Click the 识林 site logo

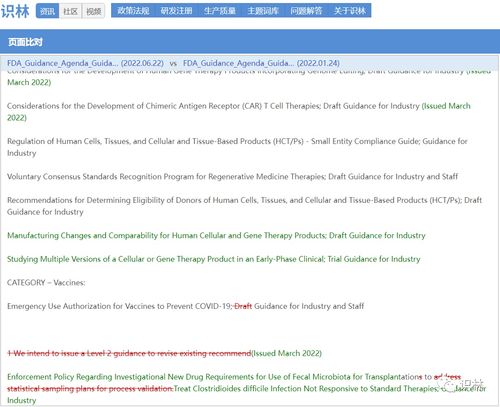pos(15,11)
